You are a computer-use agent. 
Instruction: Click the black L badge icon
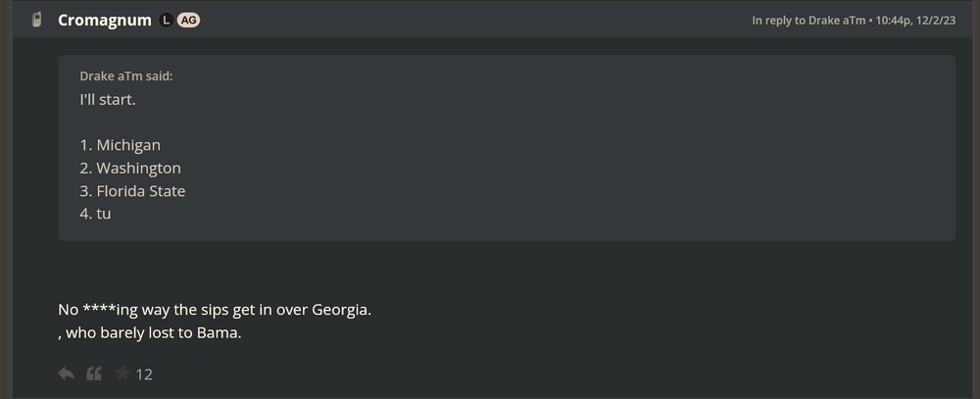[166, 20]
